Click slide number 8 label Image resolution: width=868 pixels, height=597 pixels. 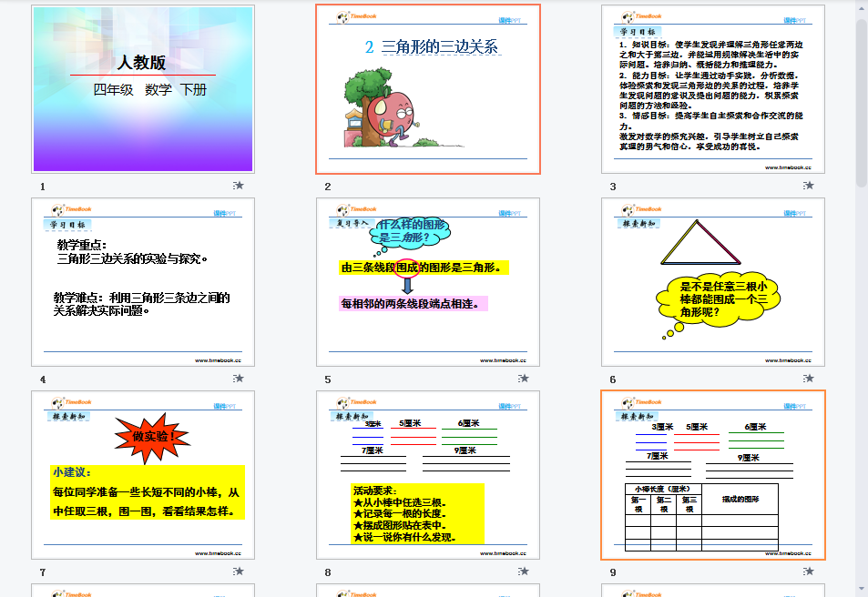click(328, 572)
